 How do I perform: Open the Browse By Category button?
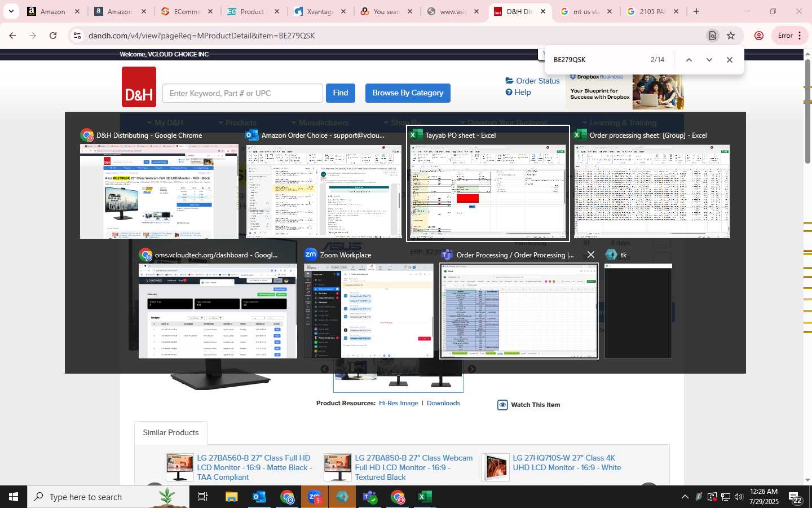(408, 93)
